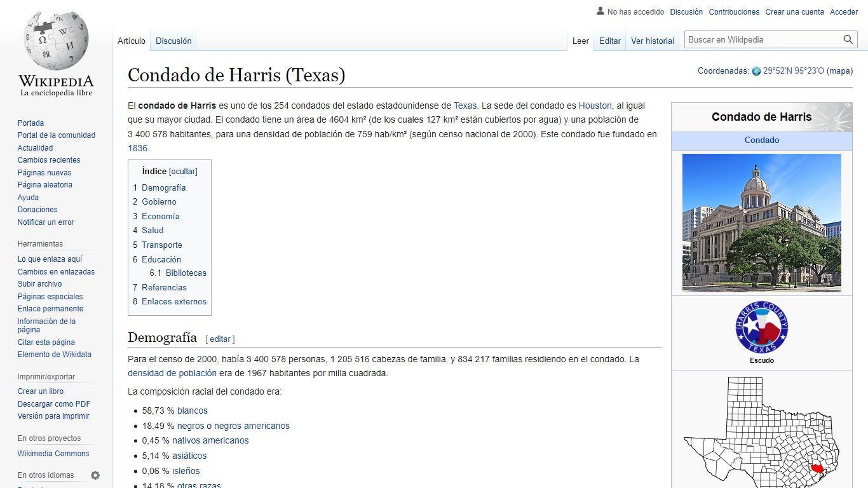Open the Donaciones link
This screenshot has height=488, width=868.
tap(37, 210)
